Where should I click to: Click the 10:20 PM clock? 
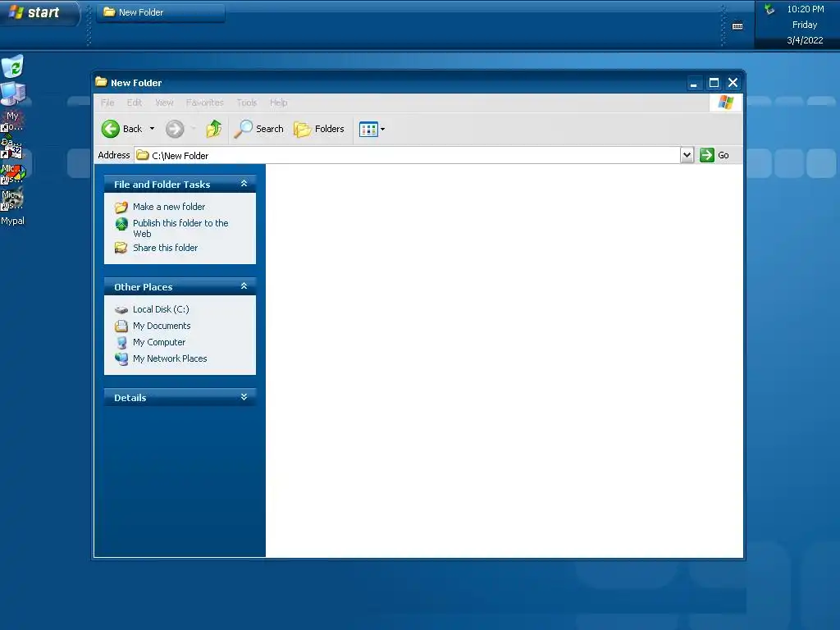(x=806, y=9)
